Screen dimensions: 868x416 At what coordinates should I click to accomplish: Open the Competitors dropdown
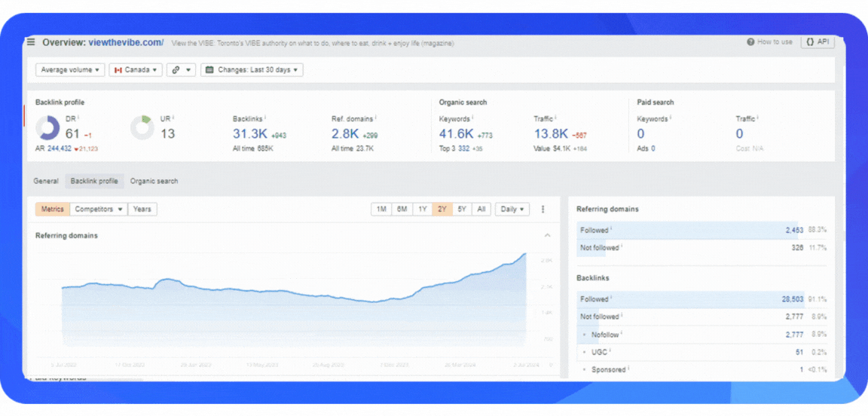[99, 210]
